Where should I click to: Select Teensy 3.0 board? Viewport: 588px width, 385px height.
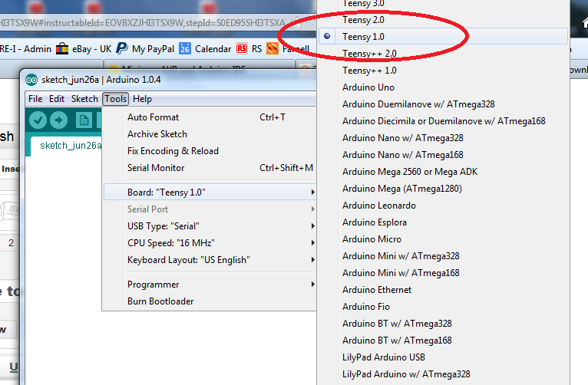(443, 4)
